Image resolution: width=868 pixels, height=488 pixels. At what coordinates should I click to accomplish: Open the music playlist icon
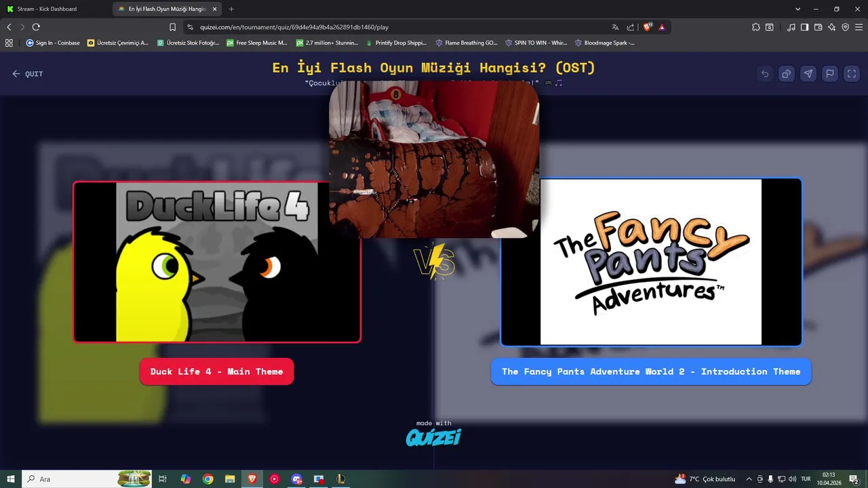point(791,27)
